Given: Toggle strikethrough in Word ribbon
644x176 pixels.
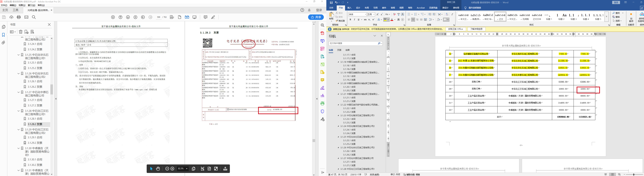Looking at the screenshot, I should click(x=365, y=20).
